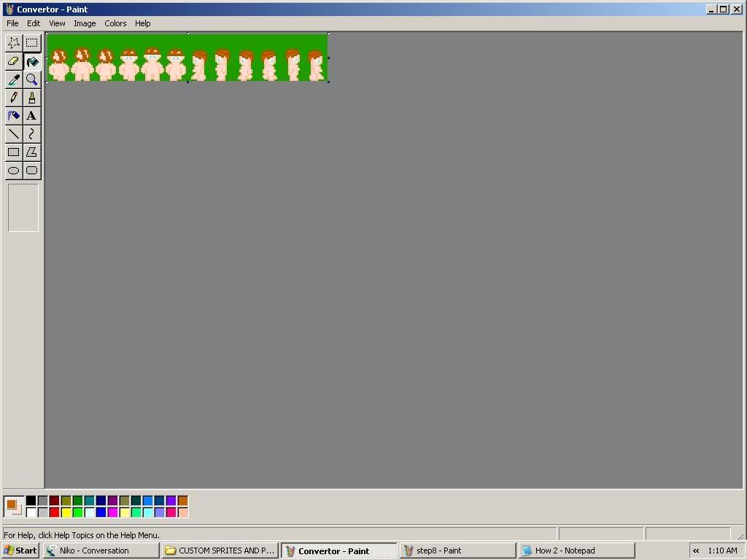Choose the maroon palette color
Screen dimensions: 747x560
pyautogui.click(x=54, y=500)
